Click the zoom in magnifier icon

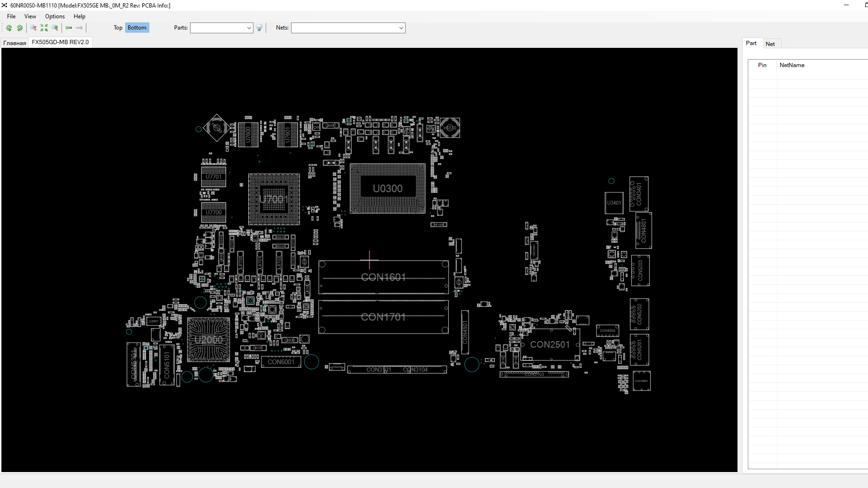tap(55, 28)
